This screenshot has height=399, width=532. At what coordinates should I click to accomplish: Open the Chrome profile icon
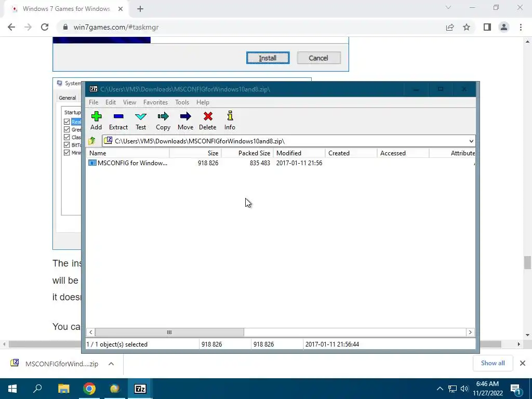click(504, 27)
